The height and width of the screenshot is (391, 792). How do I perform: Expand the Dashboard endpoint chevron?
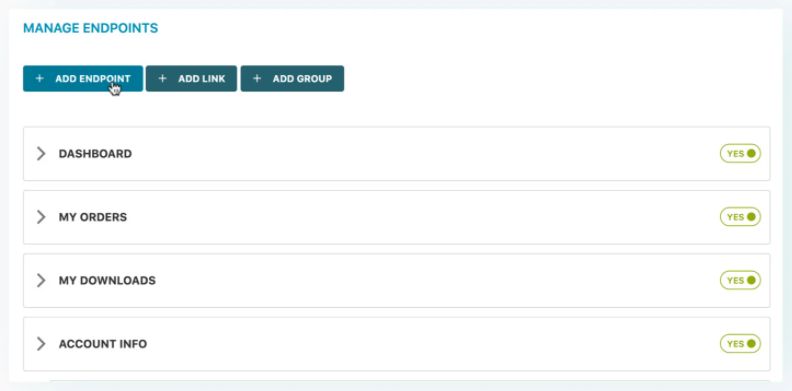pos(41,154)
